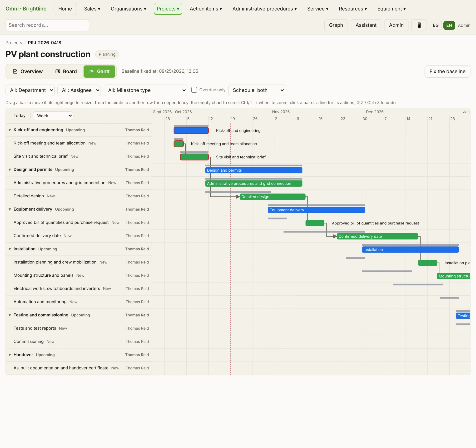Select the Confirmed delivery date Gantt bar
The height and width of the screenshot is (448, 476).
pos(377,237)
